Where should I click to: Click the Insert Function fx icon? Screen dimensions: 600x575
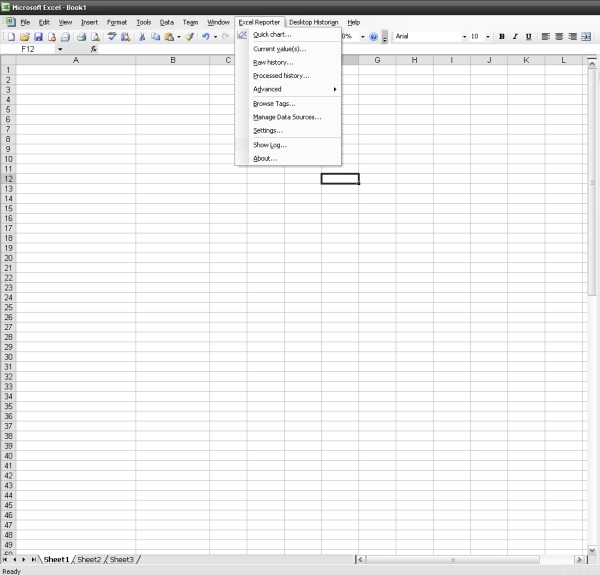pyautogui.click(x=94, y=49)
